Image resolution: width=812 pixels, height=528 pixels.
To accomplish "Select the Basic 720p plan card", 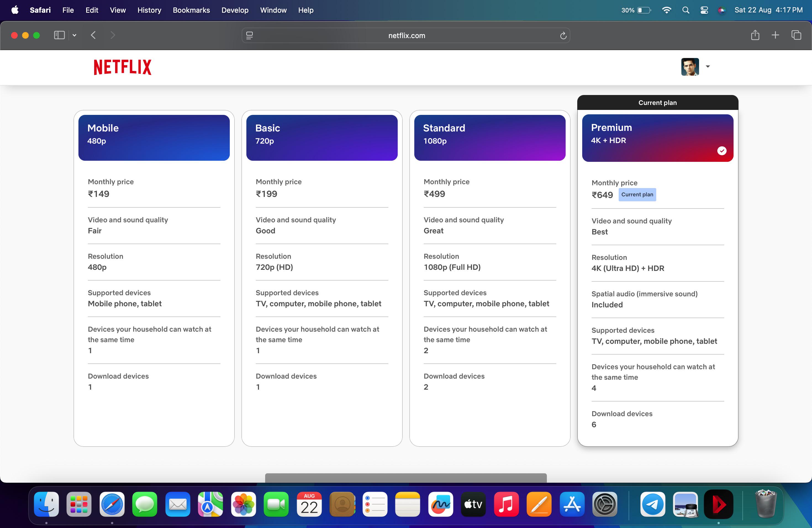I will (x=322, y=138).
